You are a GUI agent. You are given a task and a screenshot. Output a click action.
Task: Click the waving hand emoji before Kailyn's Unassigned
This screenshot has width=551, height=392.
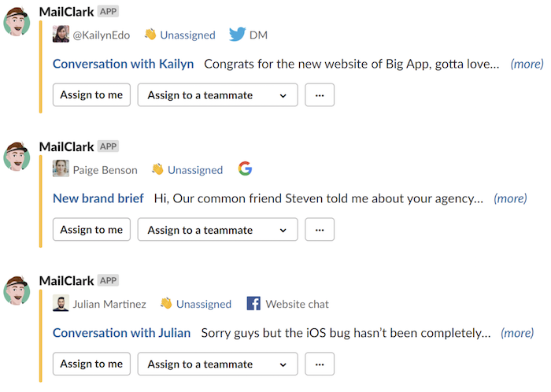[x=150, y=35]
